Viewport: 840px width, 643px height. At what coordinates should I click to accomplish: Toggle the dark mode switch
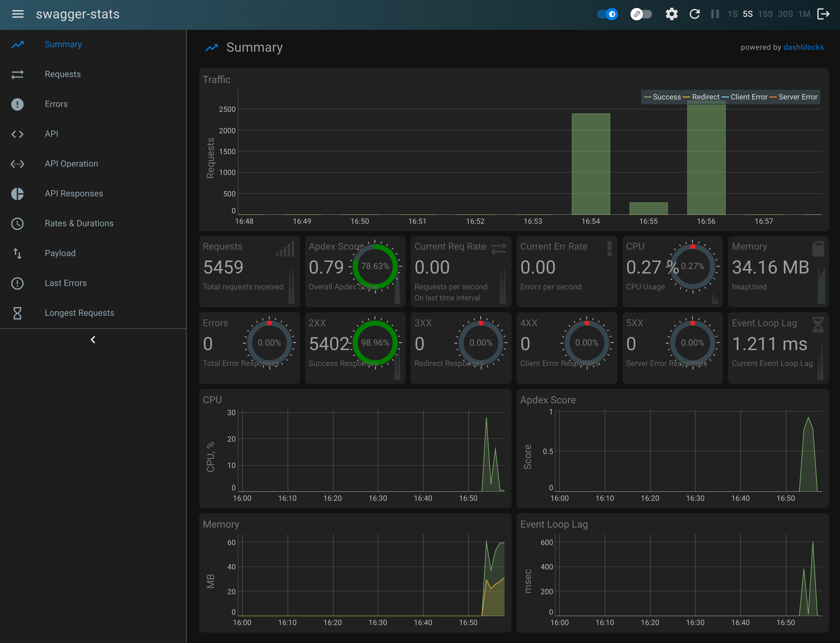click(x=607, y=14)
